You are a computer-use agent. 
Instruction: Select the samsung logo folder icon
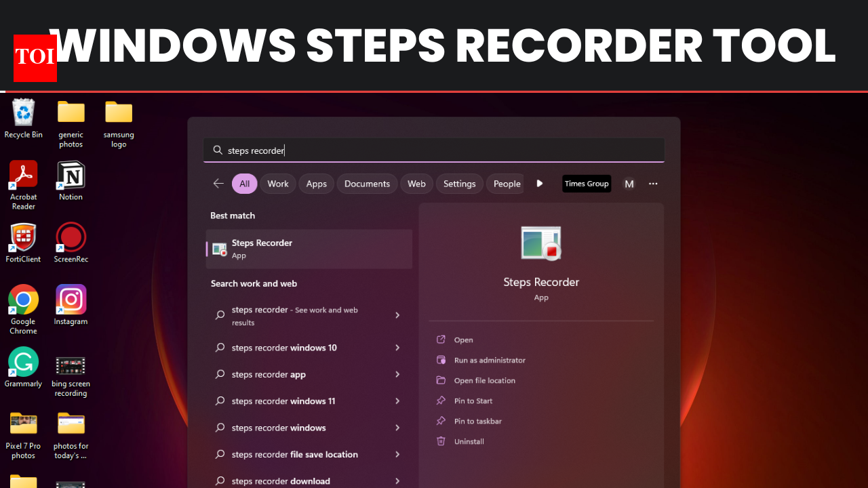point(119,123)
